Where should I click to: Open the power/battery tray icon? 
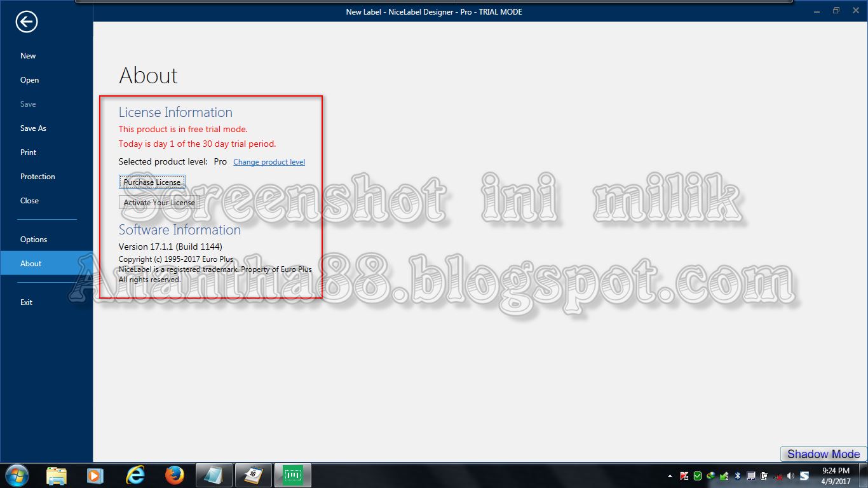click(764, 476)
